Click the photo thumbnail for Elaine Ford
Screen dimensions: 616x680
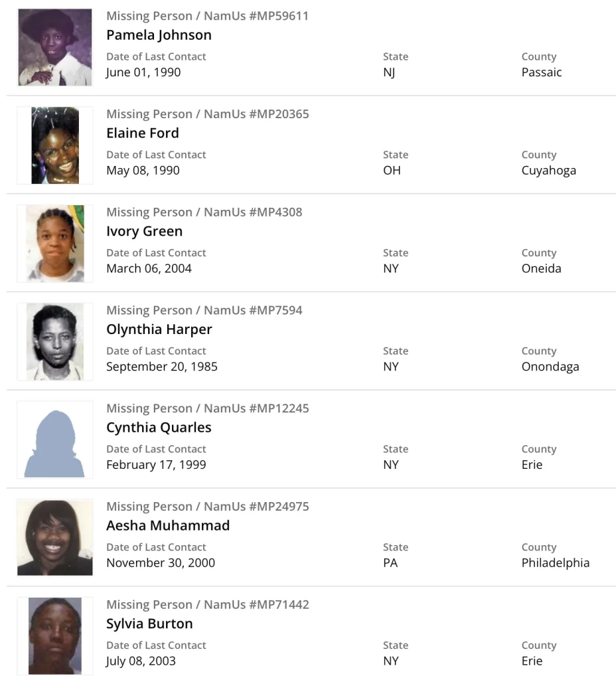pos(55,145)
